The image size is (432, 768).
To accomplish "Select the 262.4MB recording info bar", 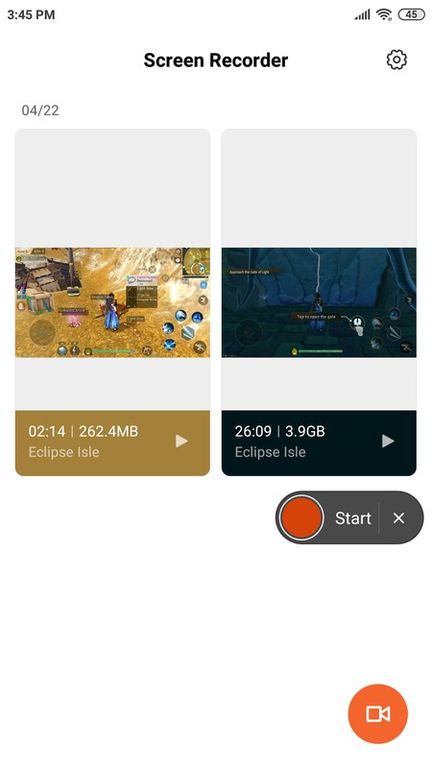I will 113,443.
